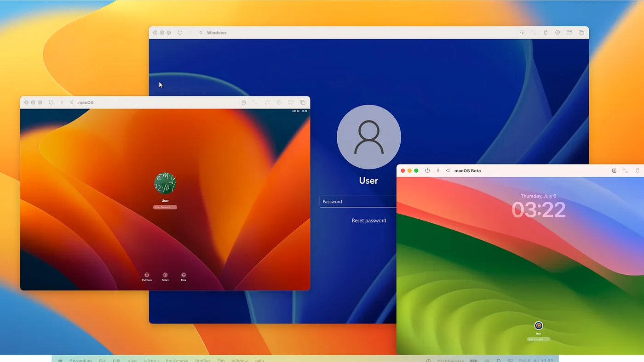Open the Window menu in the host menu bar

(239, 361)
